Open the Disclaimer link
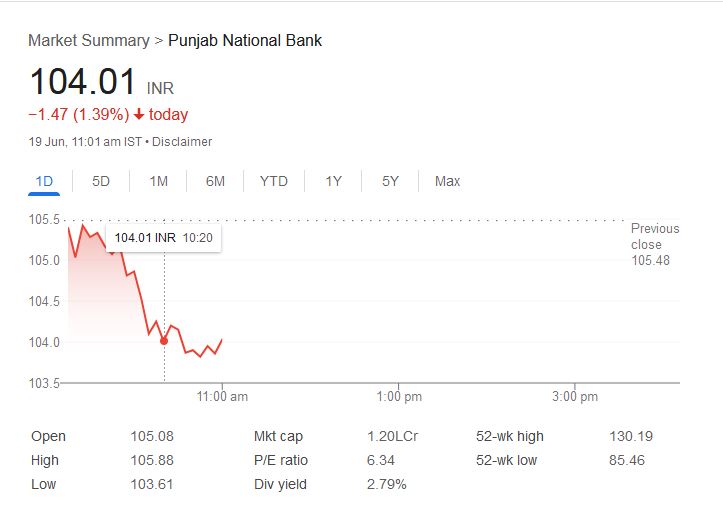Screen dimensions: 723x514 (x=182, y=142)
